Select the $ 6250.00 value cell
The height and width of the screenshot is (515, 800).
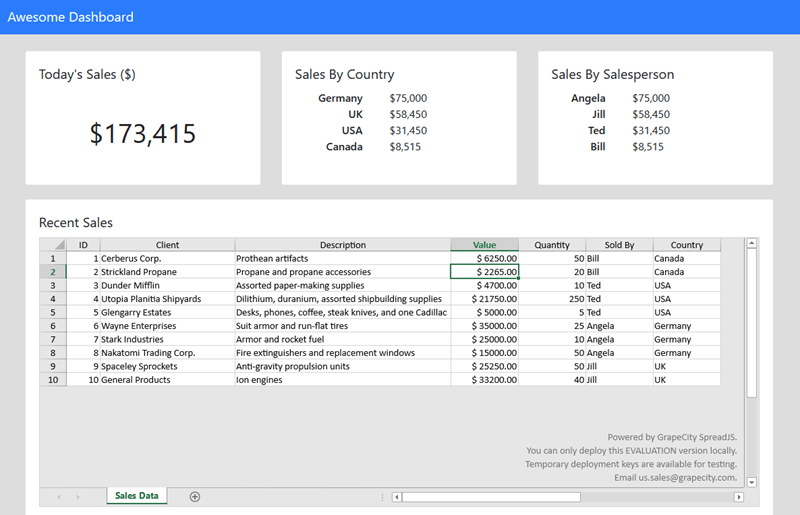pos(484,258)
